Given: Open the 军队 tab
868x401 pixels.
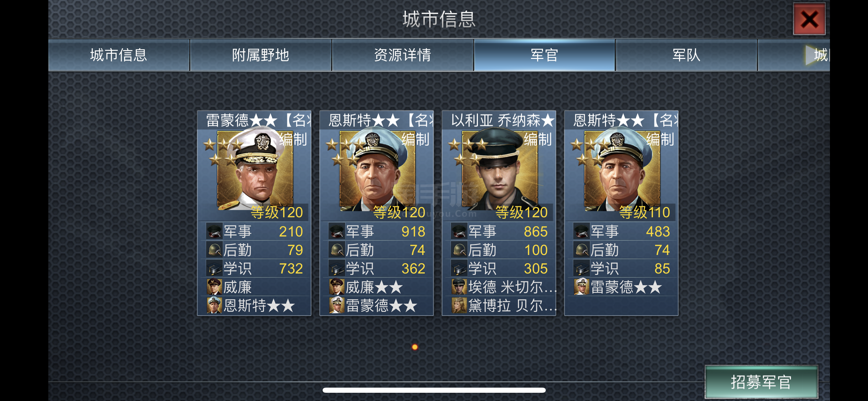Looking at the screenshot, I should point(686,55).
